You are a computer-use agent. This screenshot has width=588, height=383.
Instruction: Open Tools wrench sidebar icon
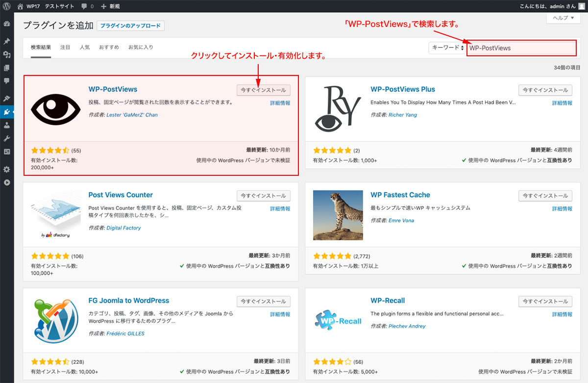pyautogui.click(x=7, y=139)
